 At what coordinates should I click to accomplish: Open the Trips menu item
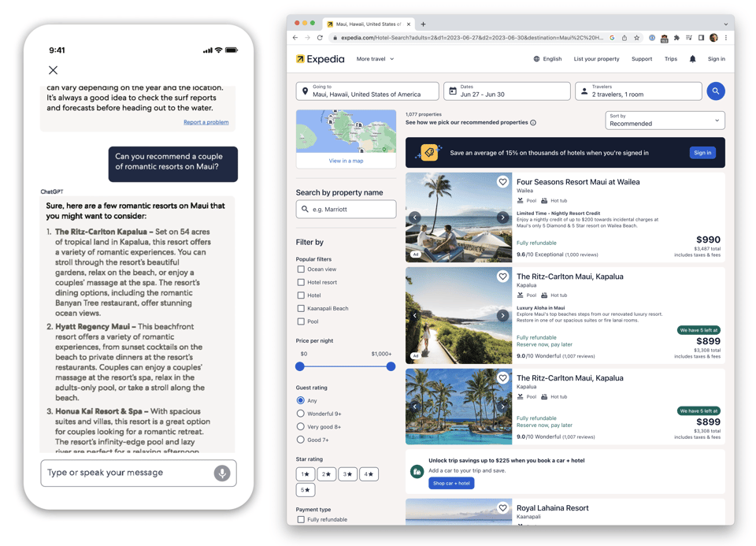[x=670, y=59]
